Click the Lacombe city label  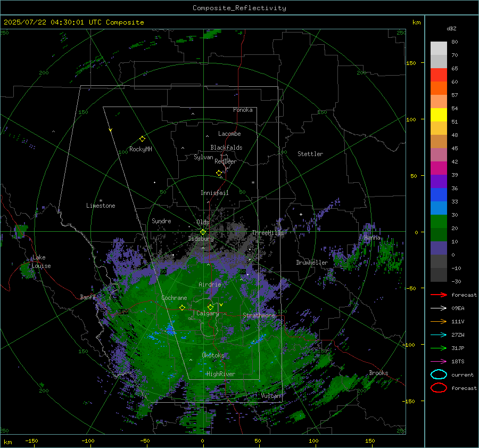(x=229, y=134)
